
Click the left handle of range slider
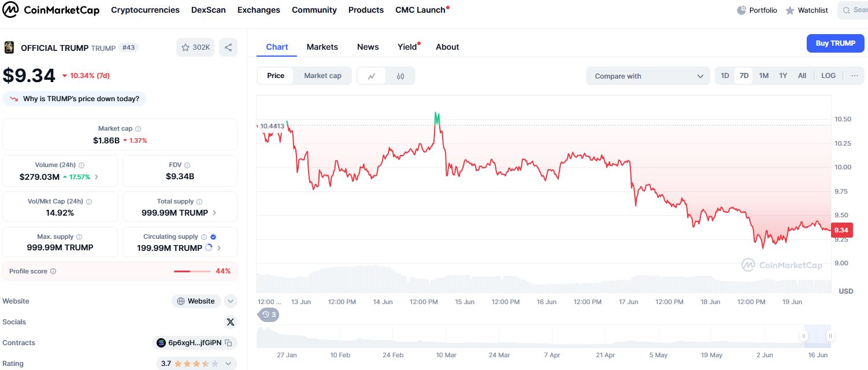pyautogui.click(x=803, y=336)
